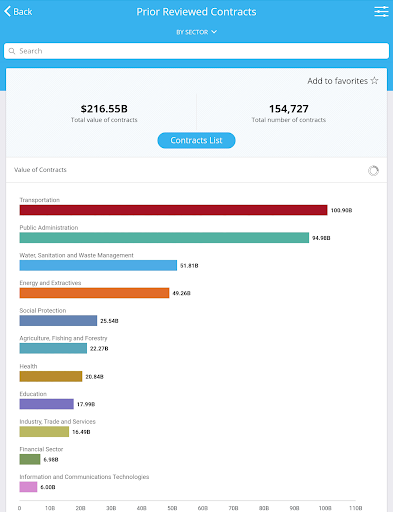Image resolution: width=393 pixels, height=512 pixels.
Task: Tap the search magnifier icon
Action: tap(12, 51)
